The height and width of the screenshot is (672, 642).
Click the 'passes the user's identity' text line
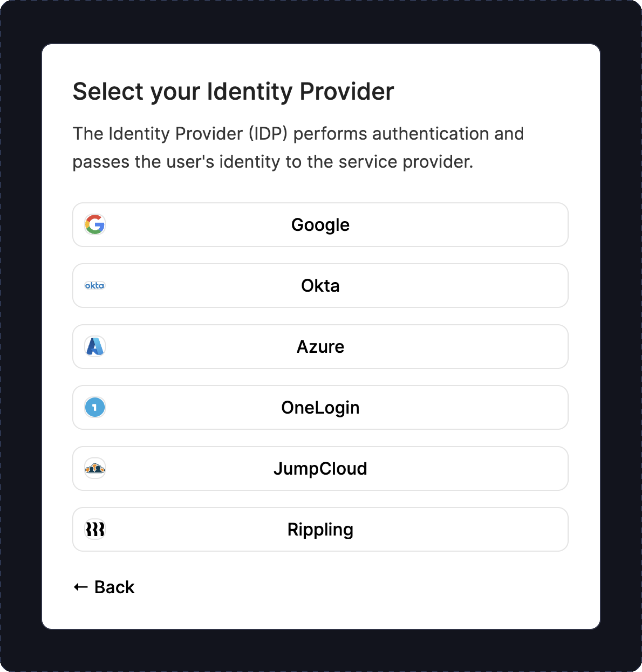click(x=273, y=162)
